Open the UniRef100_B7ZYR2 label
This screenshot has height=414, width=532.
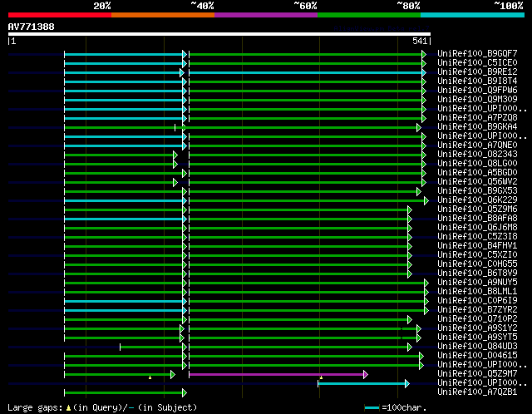click(477, 310)
